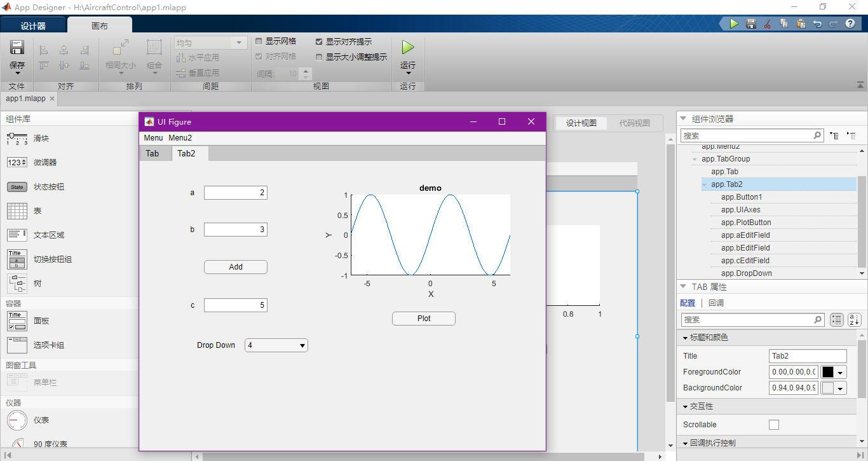868x461 pixels.
Task: Open Menu2 in UI Figure window
Action: (x=180, y=138)
